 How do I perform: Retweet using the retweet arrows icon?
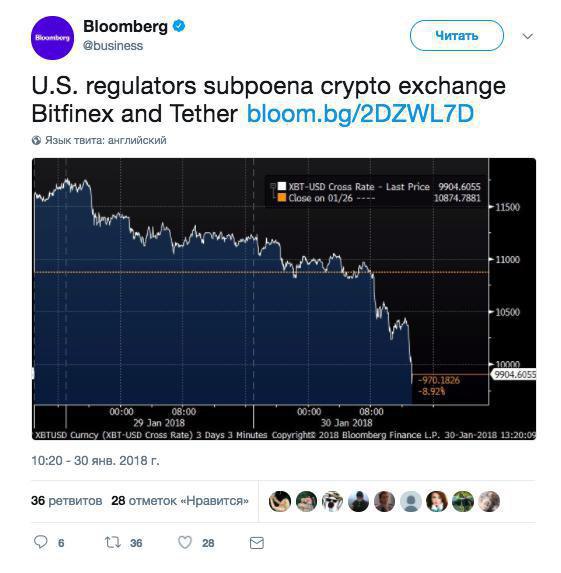pos(113,542)
